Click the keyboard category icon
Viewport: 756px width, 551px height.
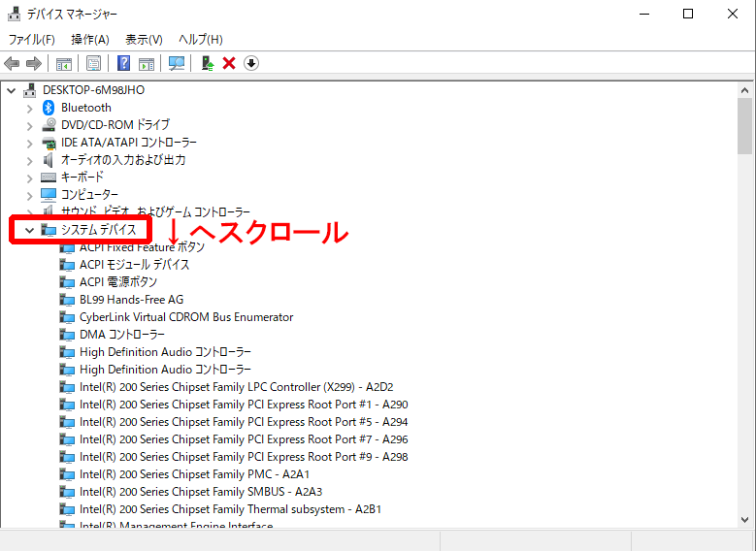coord(49,178)
